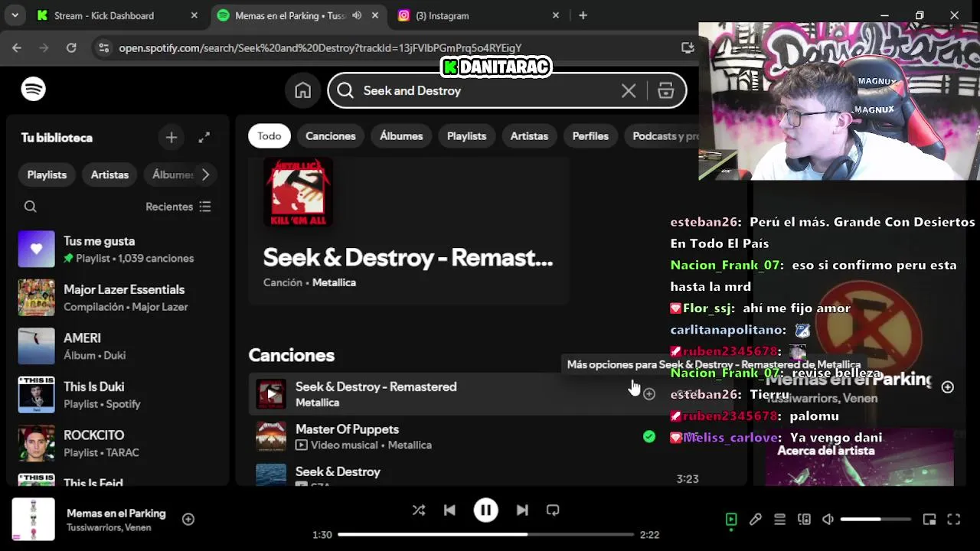Reload the browser page

point(71,47)
